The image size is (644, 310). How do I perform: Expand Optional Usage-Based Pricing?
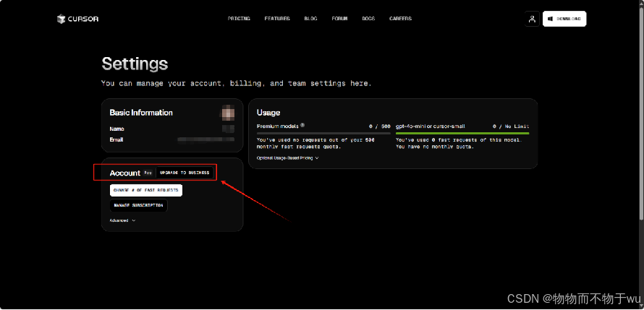coord(287,158)
